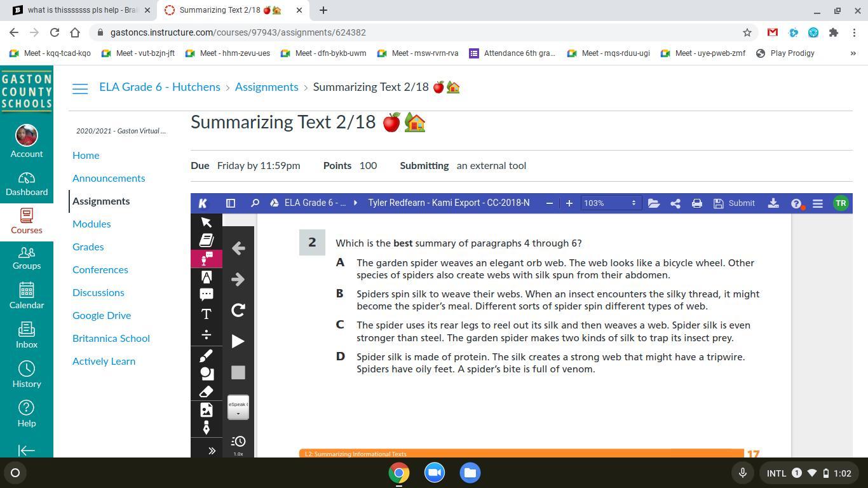Open a file in Kami
Viewport: 868px width, 488px height.
coord(653,203)
